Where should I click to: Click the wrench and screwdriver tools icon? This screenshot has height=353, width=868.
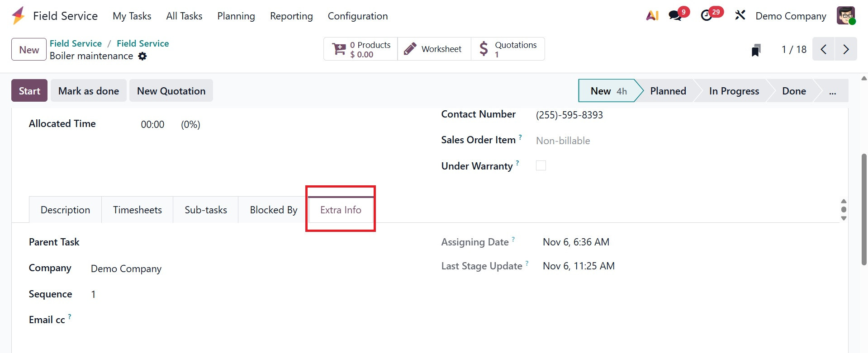click(740, 16)
